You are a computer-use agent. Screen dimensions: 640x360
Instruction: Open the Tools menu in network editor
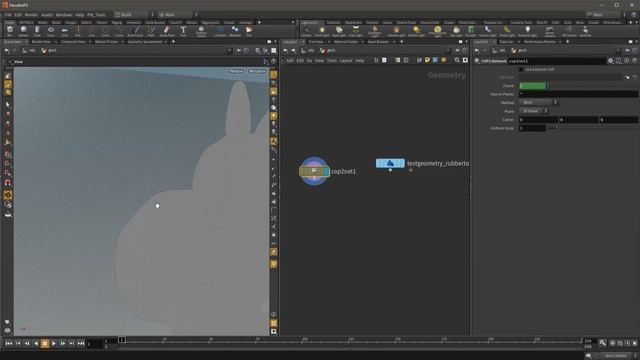332,60
